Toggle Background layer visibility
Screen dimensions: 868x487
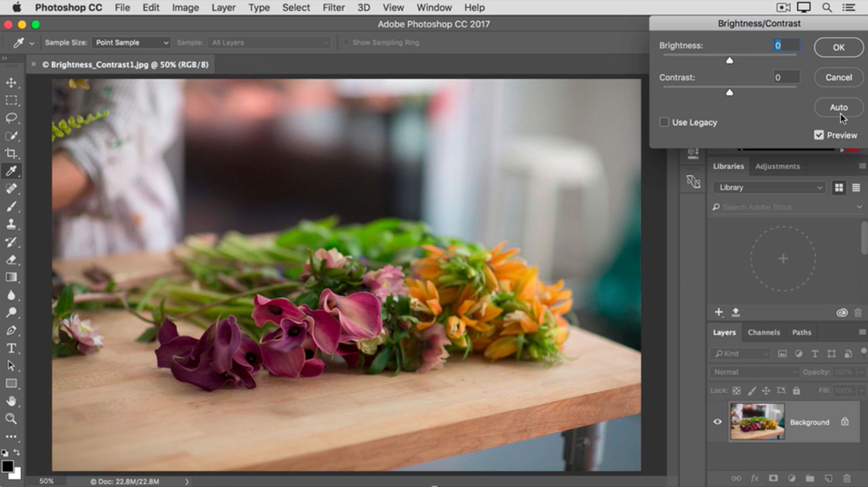(x=718, y=422)
